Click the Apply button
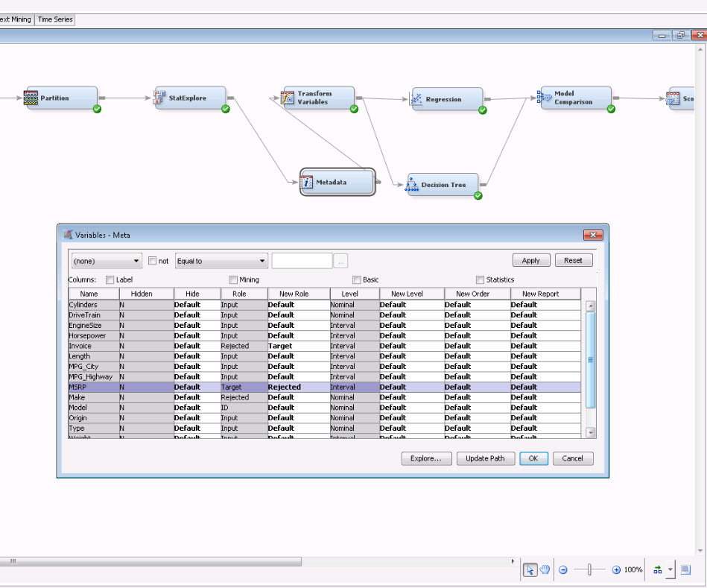707x588 pixels. (x=530, y=260)
